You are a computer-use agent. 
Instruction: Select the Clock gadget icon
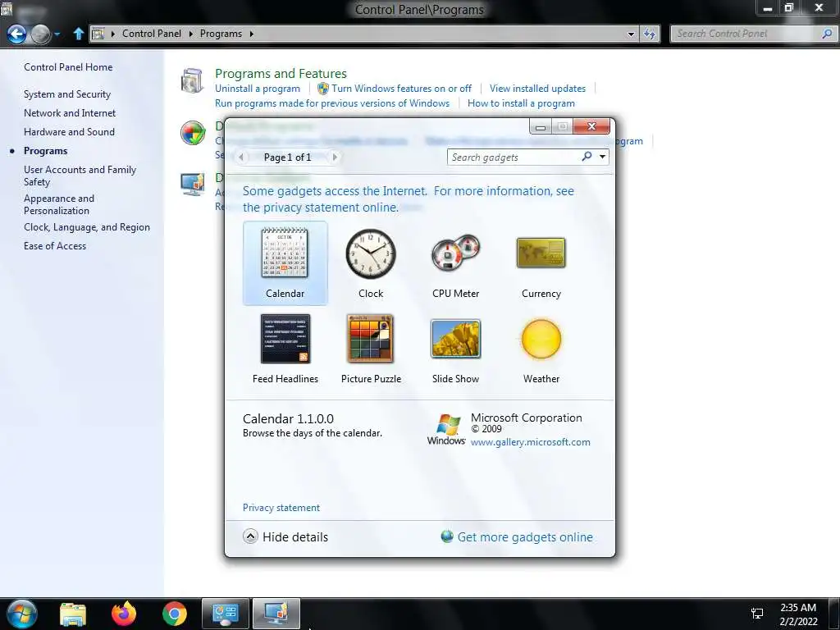371,253
